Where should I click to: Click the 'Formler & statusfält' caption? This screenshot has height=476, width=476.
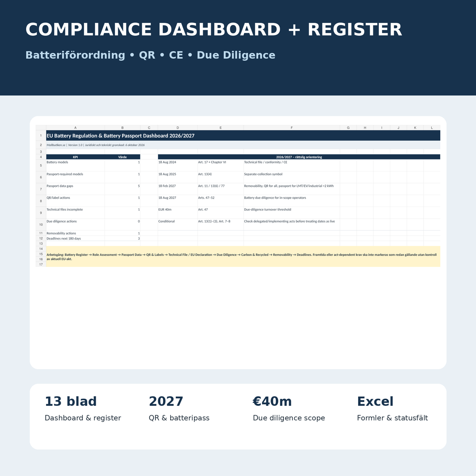pyautogui.click(x=392, y=418)
